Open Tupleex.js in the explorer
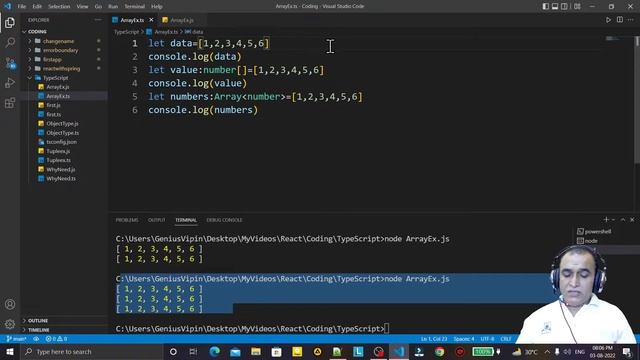This screenshot has height=360, width=640. (58, 151)
